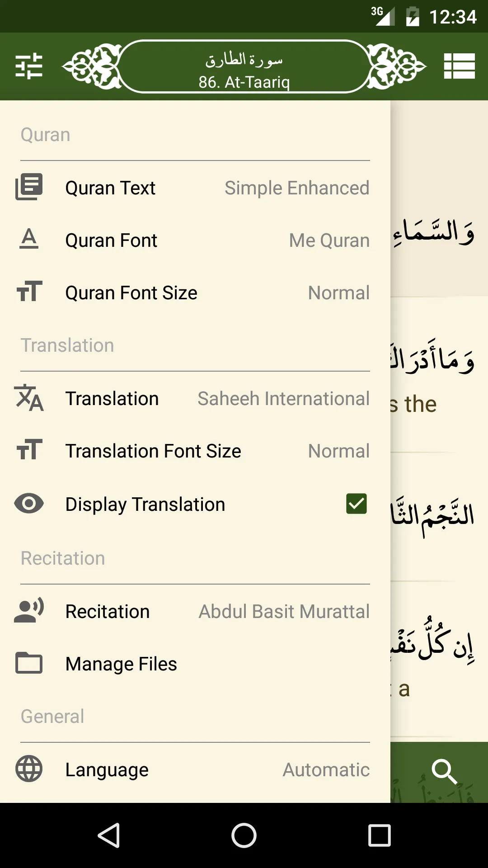This screenshot has height=868, width=488.
Task: Tap the settings sliders icon in header
Action: 29,66
